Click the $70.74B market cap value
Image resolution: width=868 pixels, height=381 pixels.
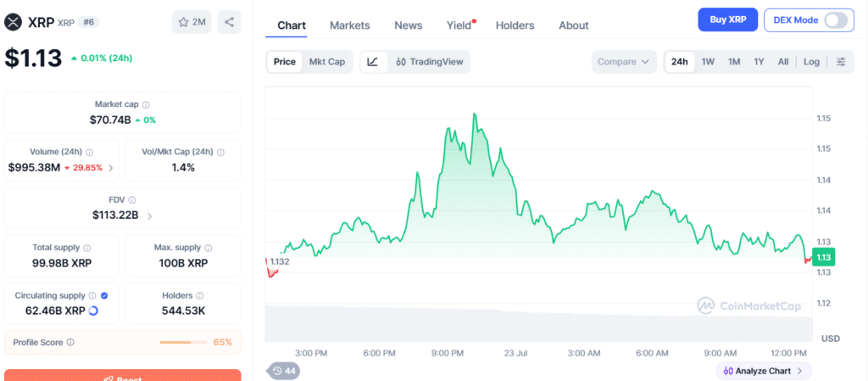tap(110, 120)
